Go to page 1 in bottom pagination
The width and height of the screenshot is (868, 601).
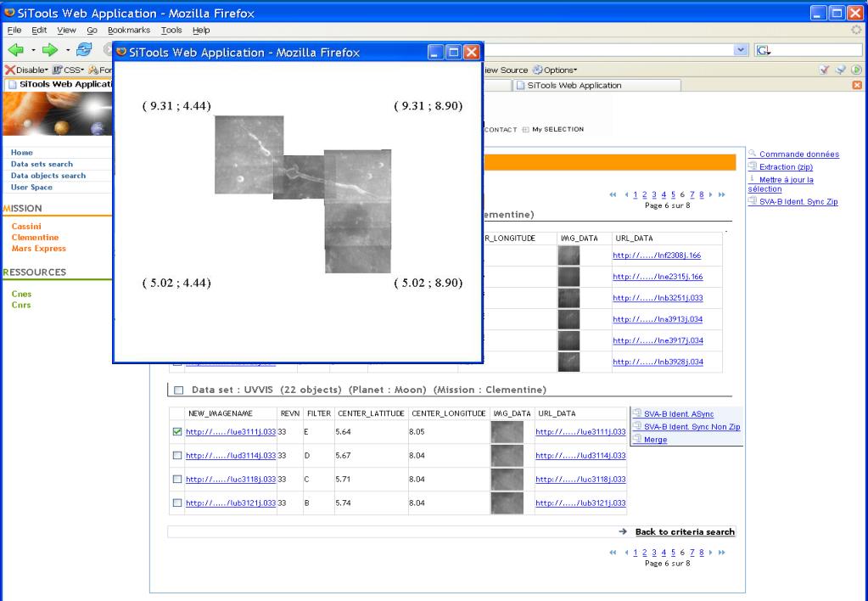(635, 553)
